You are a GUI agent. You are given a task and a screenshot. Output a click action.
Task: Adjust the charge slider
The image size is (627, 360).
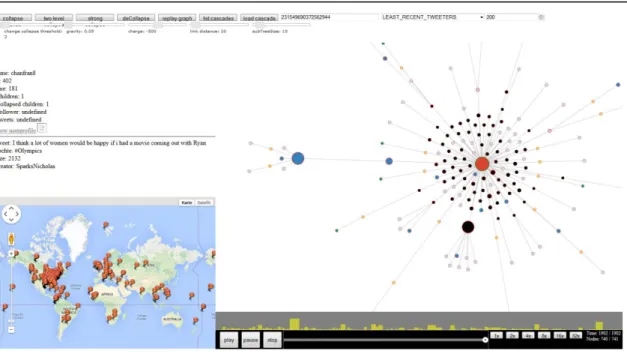[x=158, y=25]
